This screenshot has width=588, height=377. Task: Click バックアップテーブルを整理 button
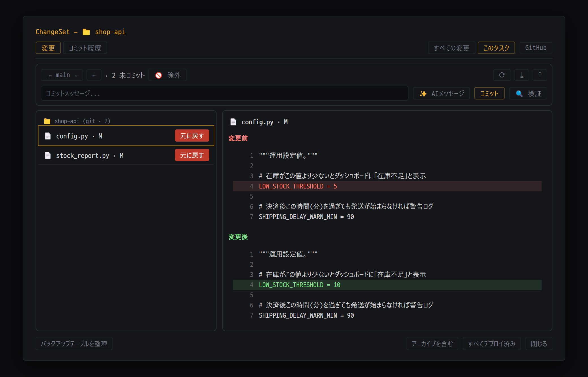pyautogui.click(x=74, y=344)
